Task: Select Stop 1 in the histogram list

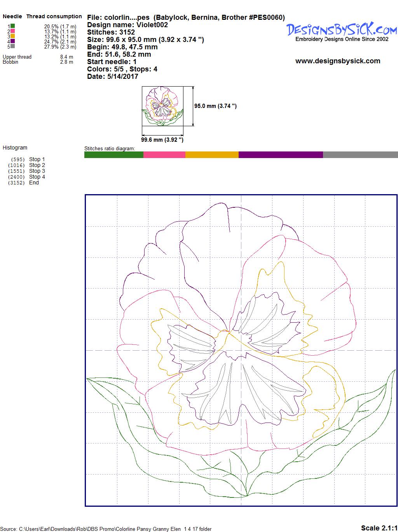Action: pos(37,159)
